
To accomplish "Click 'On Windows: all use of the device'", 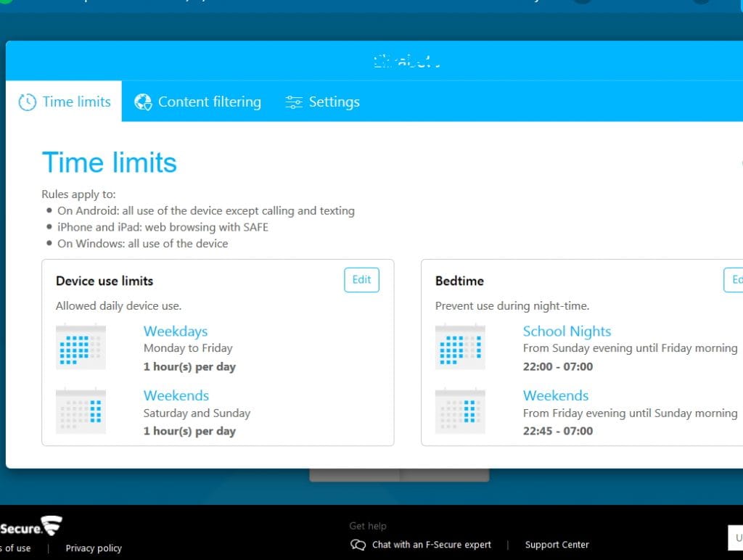I will click(x=143, y=244).
